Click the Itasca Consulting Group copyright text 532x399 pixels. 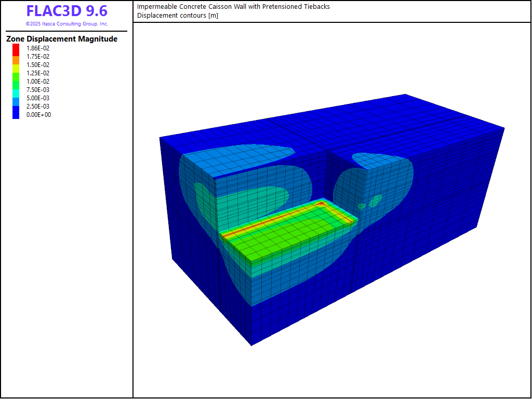click(x=66, y=24)
